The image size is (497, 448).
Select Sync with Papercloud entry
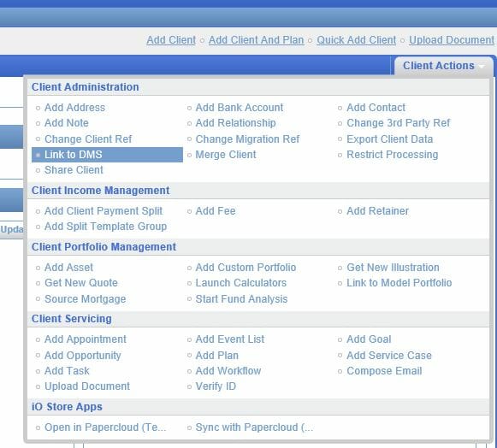pyautogui.click(x=255, y=427)
